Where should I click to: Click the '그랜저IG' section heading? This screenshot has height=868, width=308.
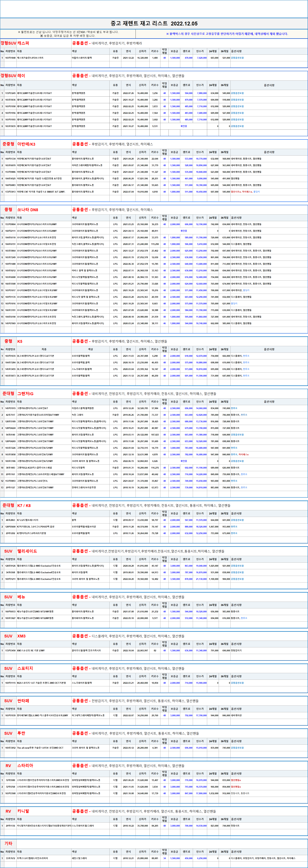25,394
